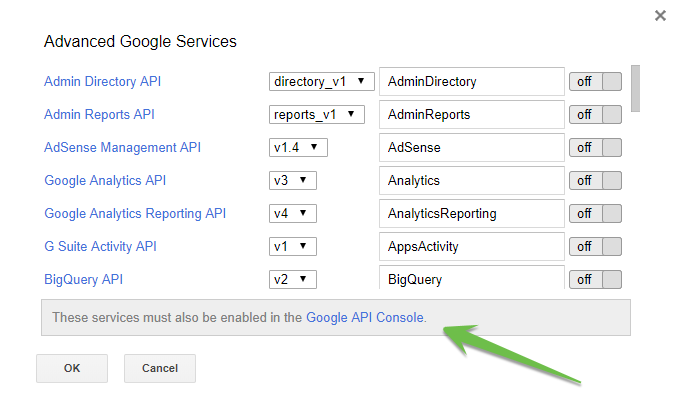Click the services list scrollbar thumb
The image size is (675, 403).
pyautogui.click(x=635, y=89)
